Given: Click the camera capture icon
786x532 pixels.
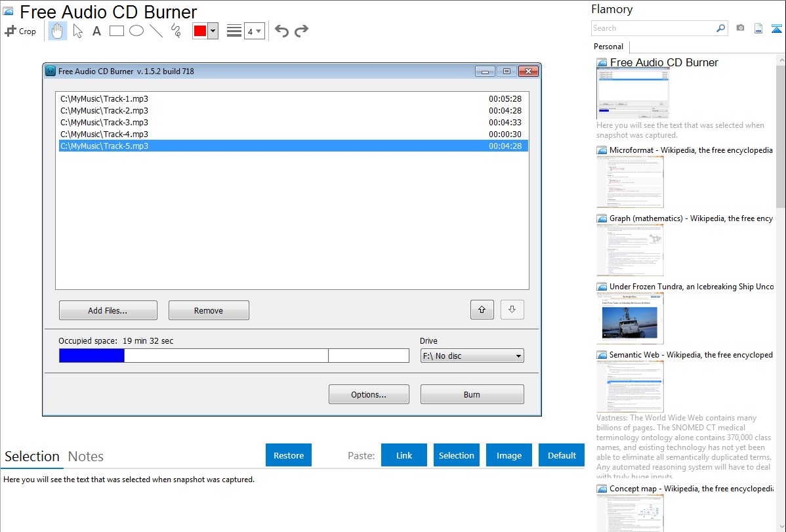Looking at the screenshot, I should coord(740,28).
